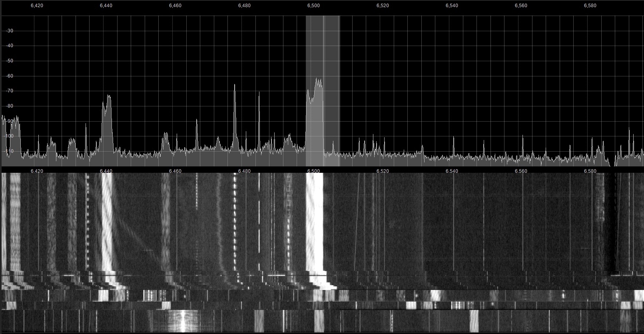The image size is (644, 334).
Task: Click the 6,480 label on top frequency ruler
Action: [244, 6]
